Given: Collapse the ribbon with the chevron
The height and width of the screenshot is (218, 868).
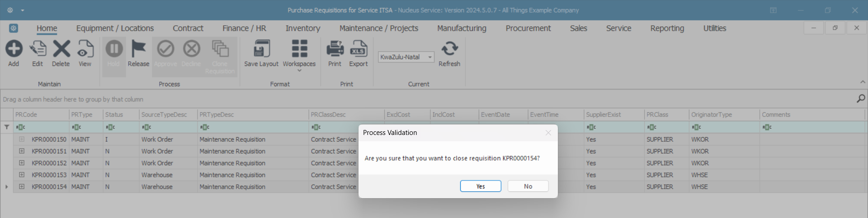Looking at the screenshot, I should pos(863,82).
